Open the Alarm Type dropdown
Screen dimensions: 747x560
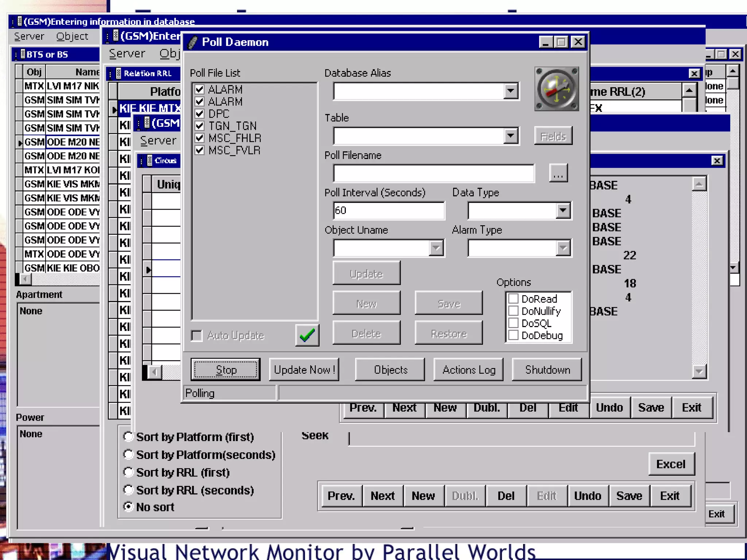(x=563, y=248)
